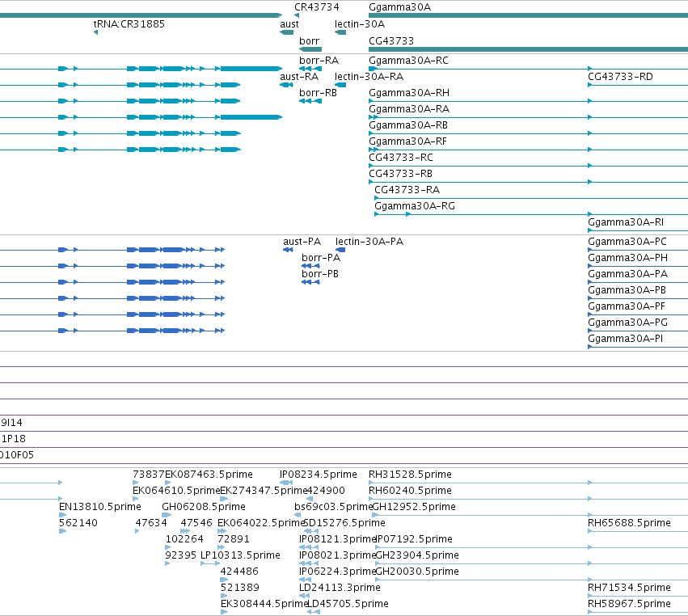The image size is (688, 616).
Task: Click transcript CG43733-RC
Action: click(x=401, y=158)
